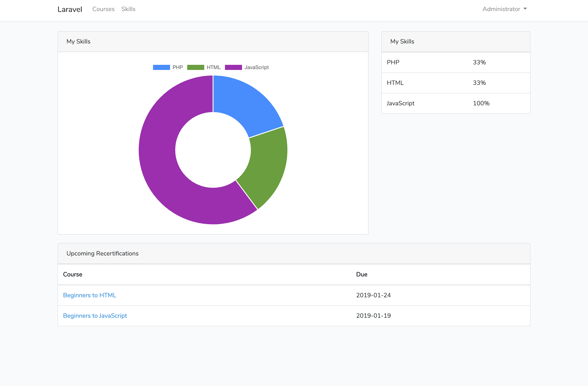
Task: Click the Administrator caret arrow
Action: (525, 9)
